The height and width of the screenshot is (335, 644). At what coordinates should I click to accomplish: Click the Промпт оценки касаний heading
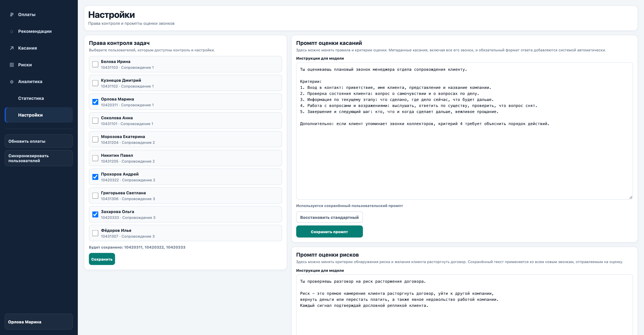tap(329, 43)
